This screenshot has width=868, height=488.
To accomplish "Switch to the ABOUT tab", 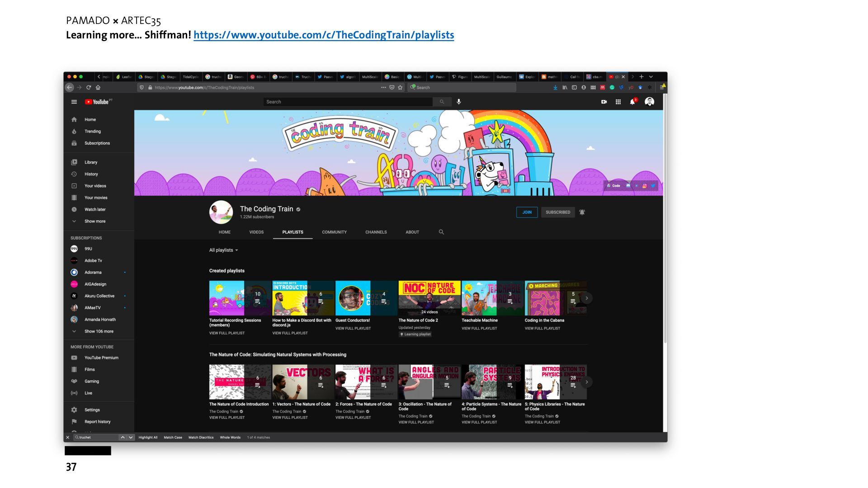I will pyautogui.click(x=412, y=232).
